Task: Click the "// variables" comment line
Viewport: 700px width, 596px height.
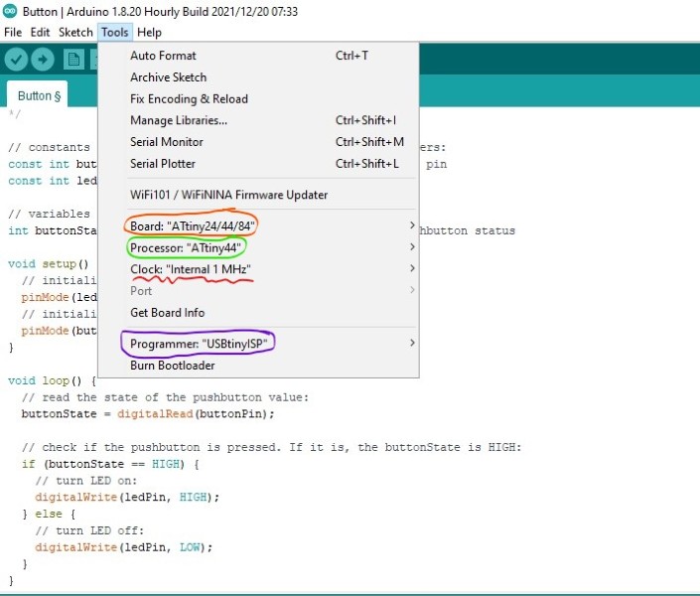Action: pos(49,214)
